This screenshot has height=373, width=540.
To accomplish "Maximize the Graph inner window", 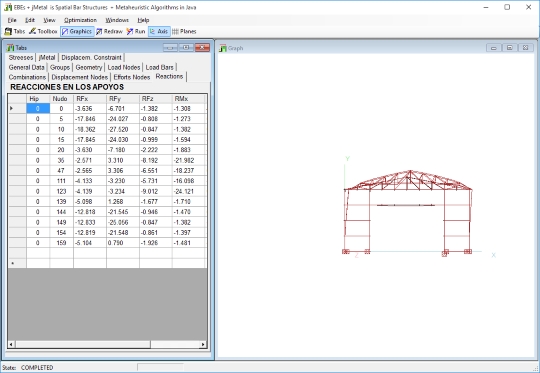I will tap(509, 48).
